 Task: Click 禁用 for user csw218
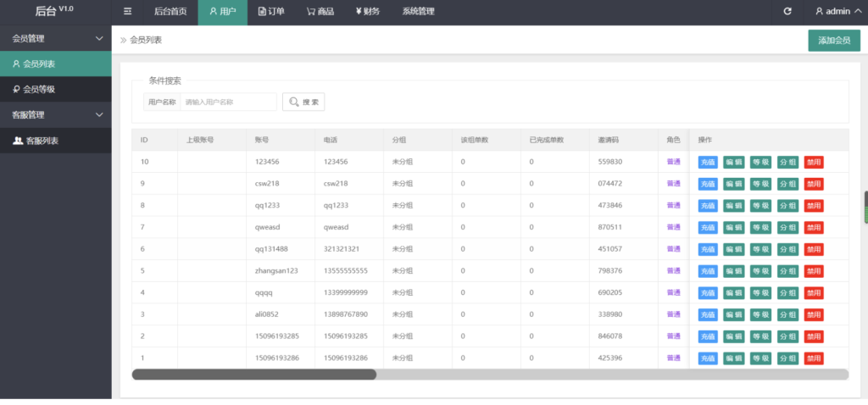[x=814, y=184]
